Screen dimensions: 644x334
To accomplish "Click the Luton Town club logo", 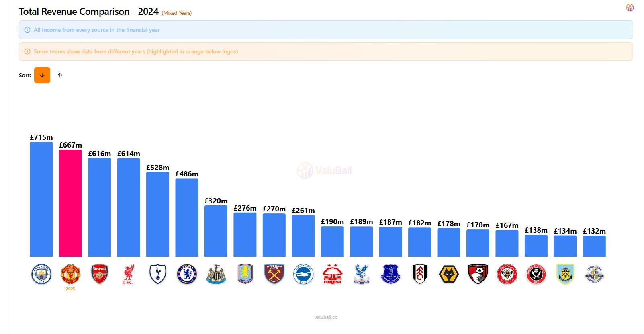I will tap(594, 274).
